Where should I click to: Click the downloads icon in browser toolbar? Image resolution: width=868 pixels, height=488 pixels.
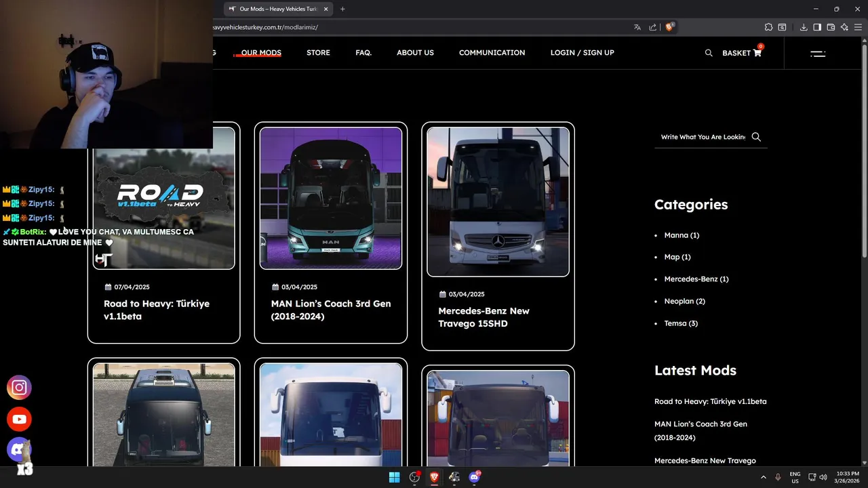click(804, 27)
